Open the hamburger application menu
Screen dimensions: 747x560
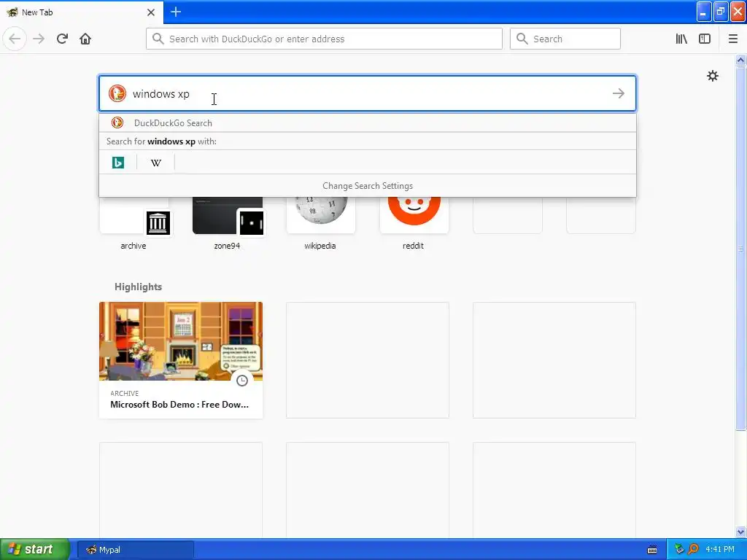coord(733,39)
